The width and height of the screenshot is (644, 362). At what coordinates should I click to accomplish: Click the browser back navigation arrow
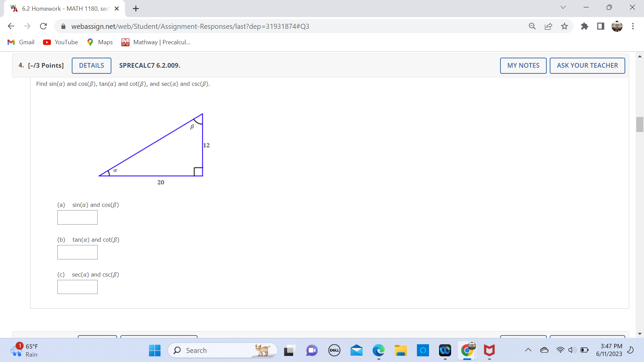pos(11,26)
